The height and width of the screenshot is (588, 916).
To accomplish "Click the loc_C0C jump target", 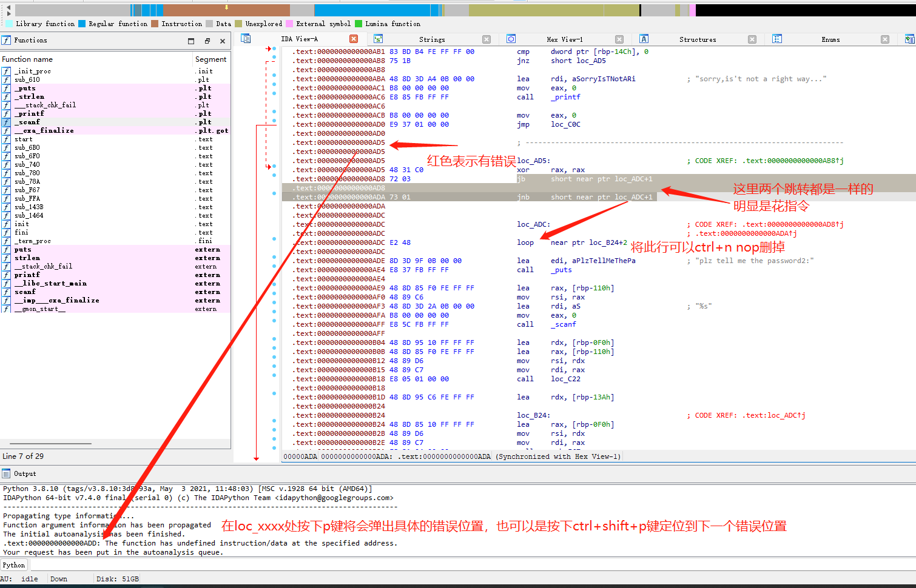I will click(x=565, y=124).
